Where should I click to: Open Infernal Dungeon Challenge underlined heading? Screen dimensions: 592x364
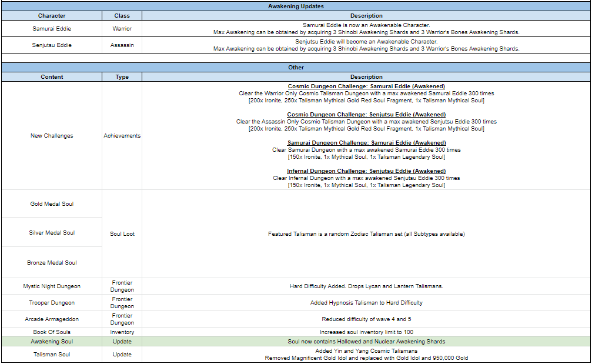point(366,171)
